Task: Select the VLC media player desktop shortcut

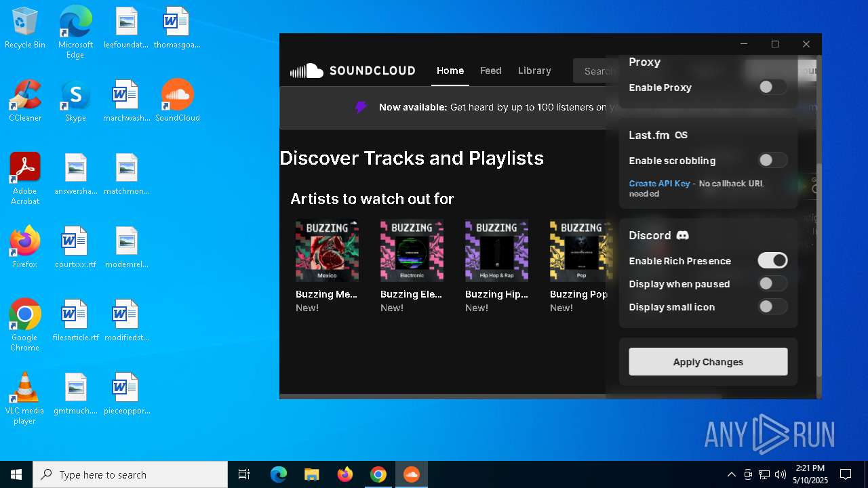Action: tap(25, 399)
